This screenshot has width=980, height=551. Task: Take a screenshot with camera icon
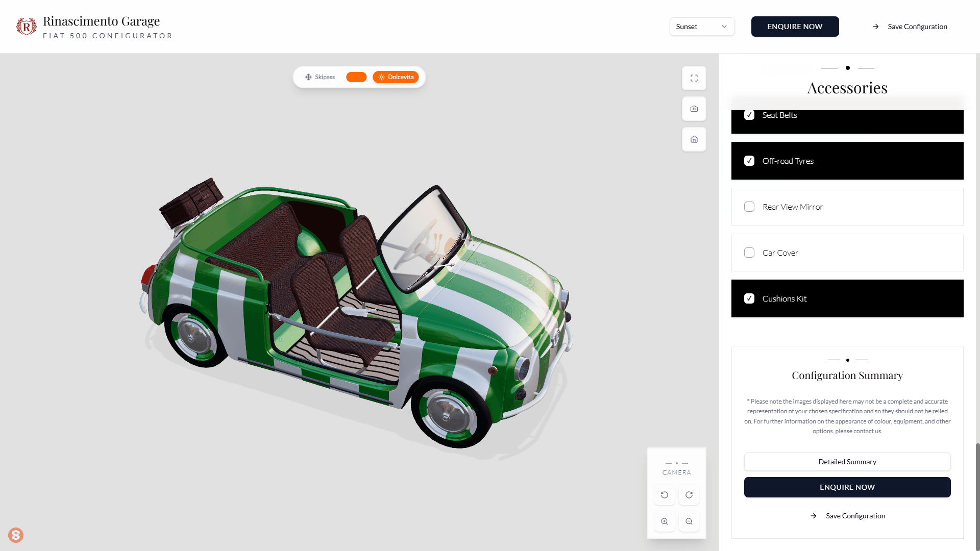pos(694,109)
